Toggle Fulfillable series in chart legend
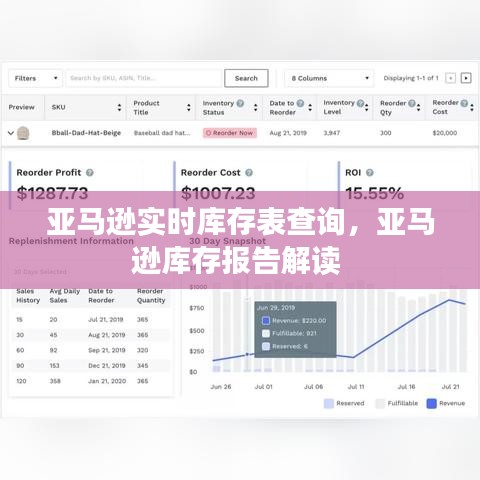This screenshot has height=480, width=480. [x=397, y=403]
